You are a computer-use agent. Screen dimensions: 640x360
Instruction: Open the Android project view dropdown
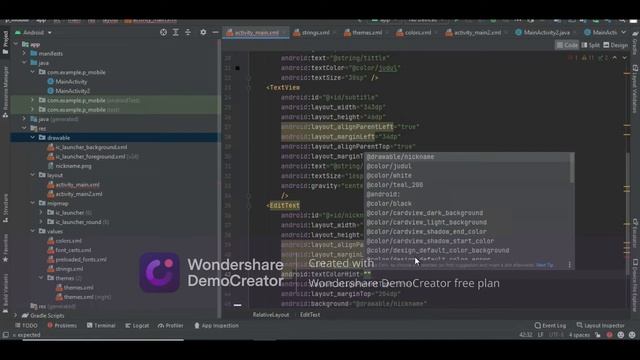(33, 33)
